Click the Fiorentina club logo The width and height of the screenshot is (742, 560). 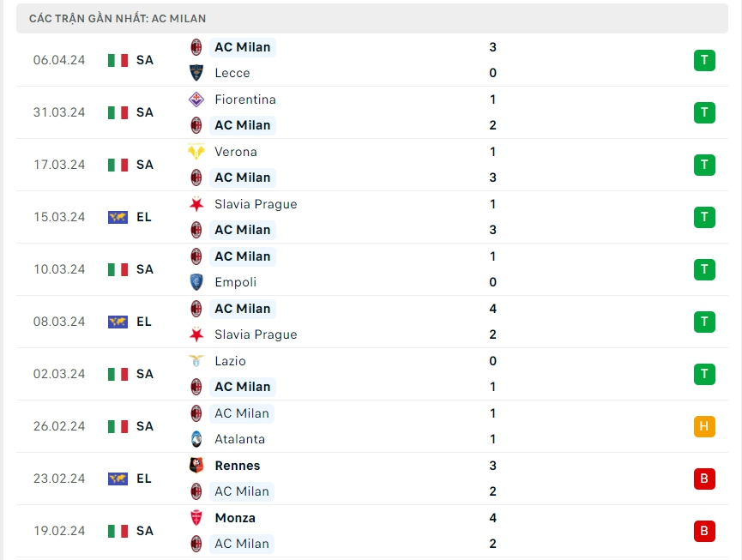(x=196, y=99)
